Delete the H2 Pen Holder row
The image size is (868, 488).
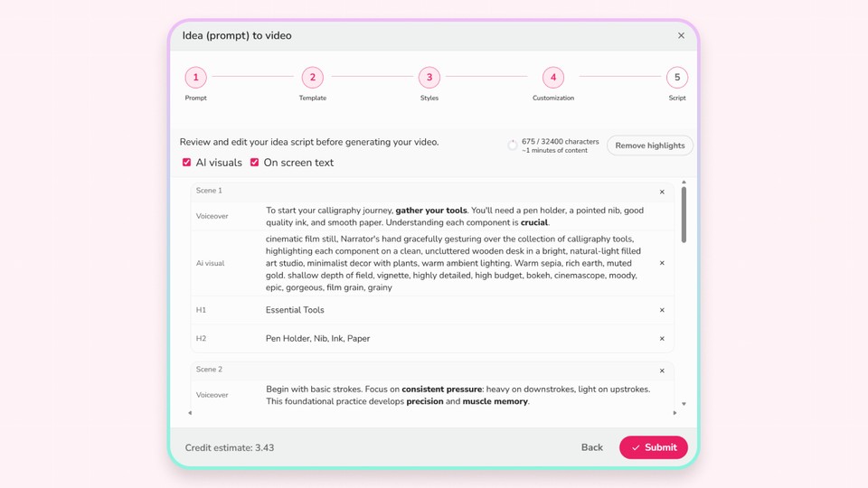coord(662,339)
